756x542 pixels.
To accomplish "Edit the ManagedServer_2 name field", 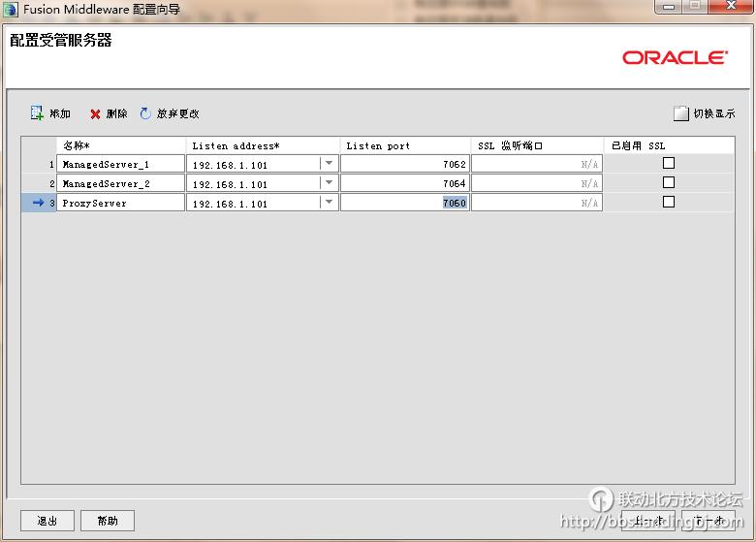I will point(120,183).
